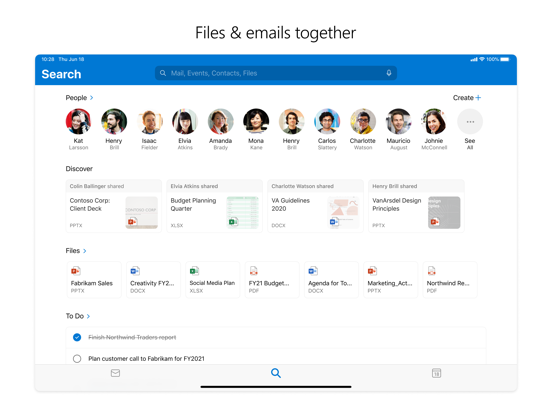Uncheck Finish Northwind Traders report task
The width and height of the screenshot is (552, 414).
coord(77,337)
